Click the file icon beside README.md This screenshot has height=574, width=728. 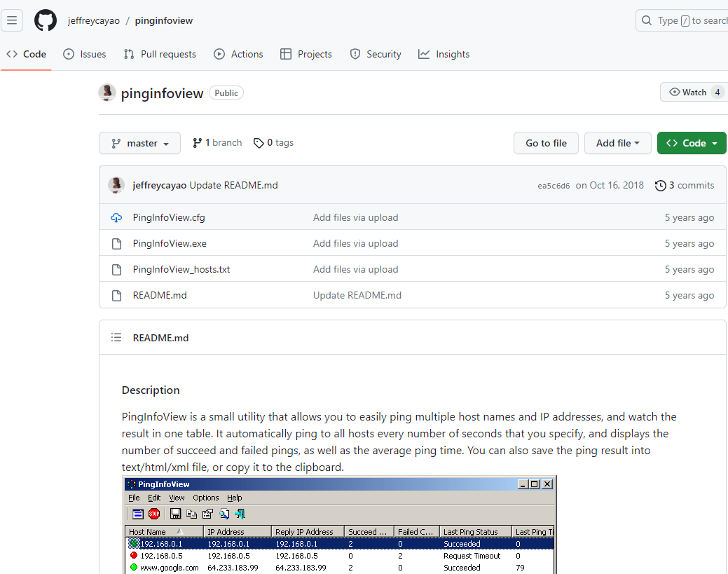(116, 295)
